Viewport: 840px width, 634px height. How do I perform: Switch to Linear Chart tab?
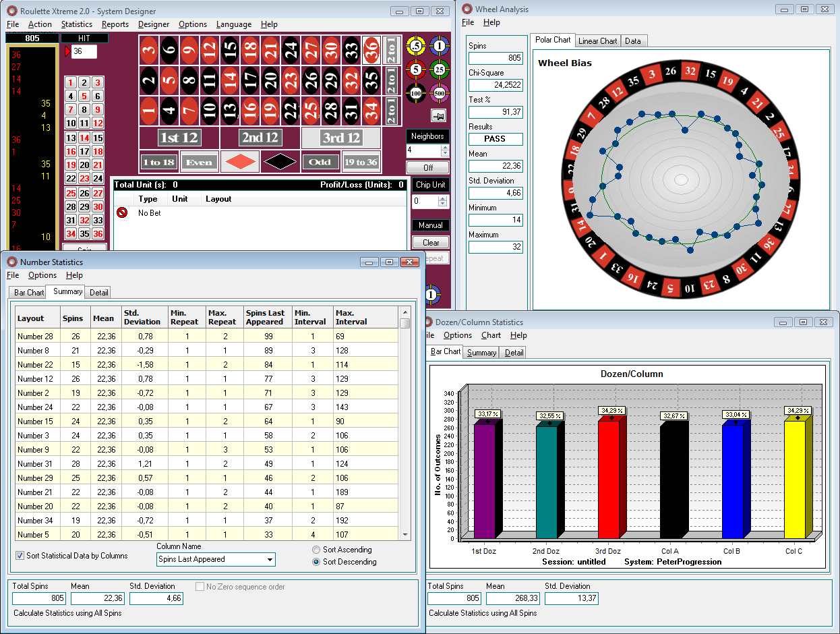pyautogui.click(x=598, y=40)
